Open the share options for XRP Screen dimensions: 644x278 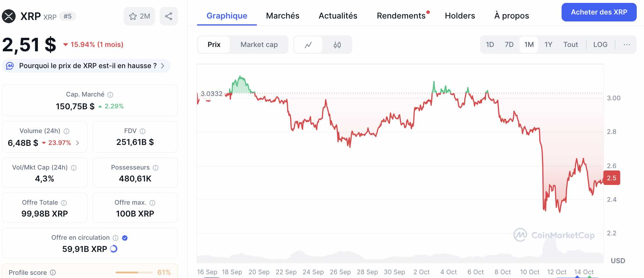[x=169, y=16]
